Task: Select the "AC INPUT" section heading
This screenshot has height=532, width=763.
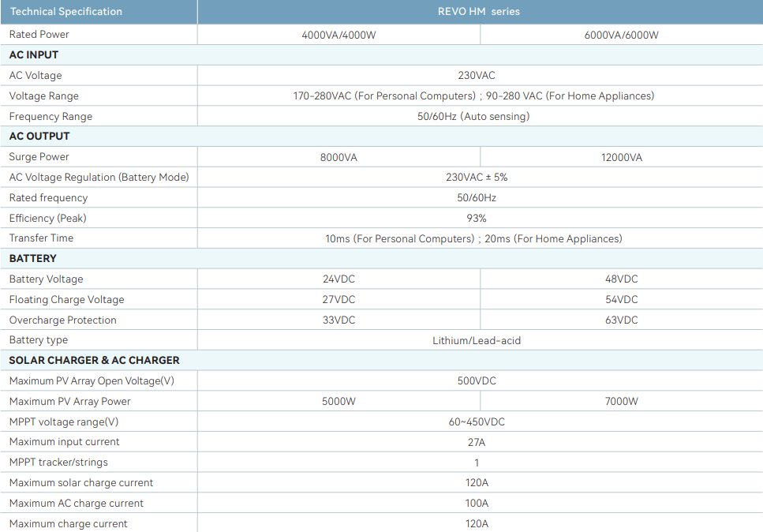Action: (x=34, y=55)
